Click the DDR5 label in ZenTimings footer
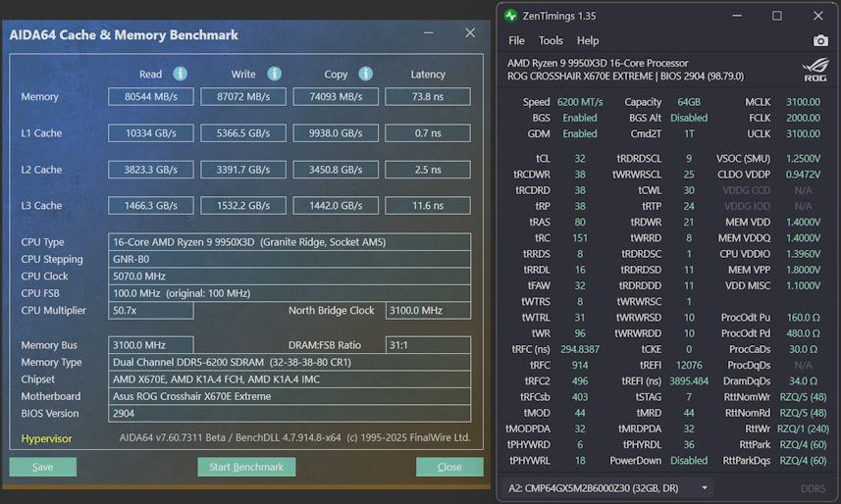The width and height of the screenshot is (841, 504). tap(814, 488)
